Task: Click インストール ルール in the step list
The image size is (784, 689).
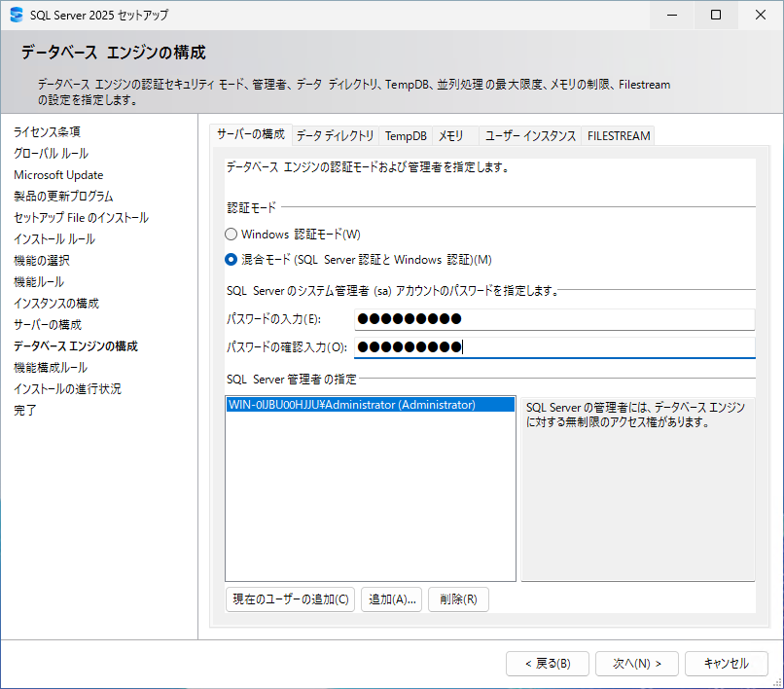Action: coord(54,239)
